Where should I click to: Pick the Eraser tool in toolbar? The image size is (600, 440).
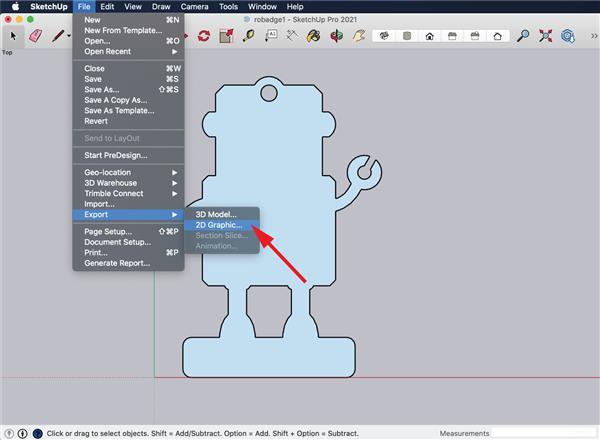pos(36,35)
